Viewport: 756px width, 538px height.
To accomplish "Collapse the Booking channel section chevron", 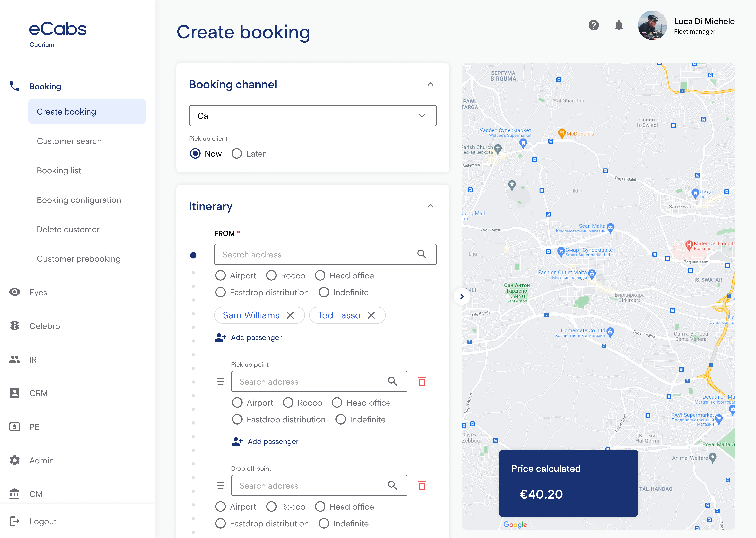I will point(430,84).
